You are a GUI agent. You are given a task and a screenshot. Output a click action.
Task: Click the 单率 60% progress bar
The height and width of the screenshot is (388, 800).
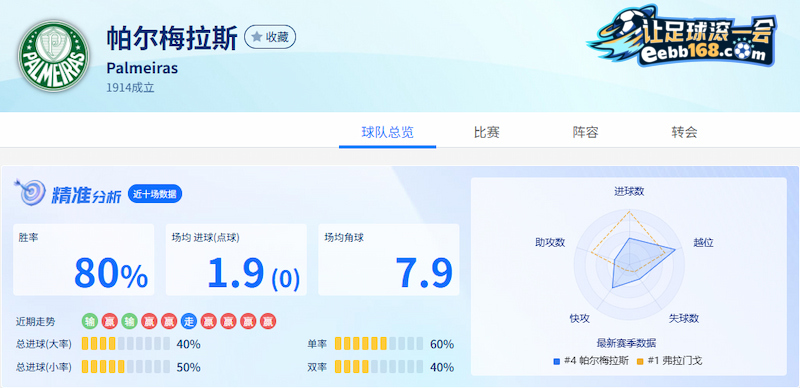[x=379, y=344]
